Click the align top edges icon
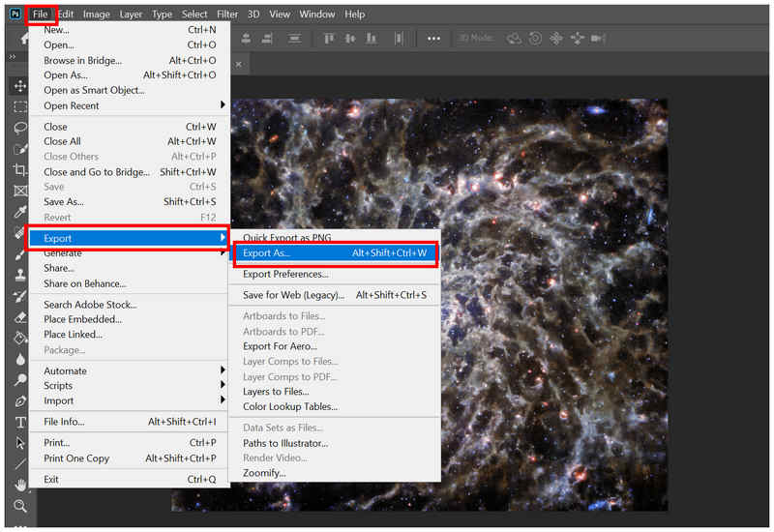Image resolution: width=774 pixels, height=532 pixels. click(x=329, y=39)
